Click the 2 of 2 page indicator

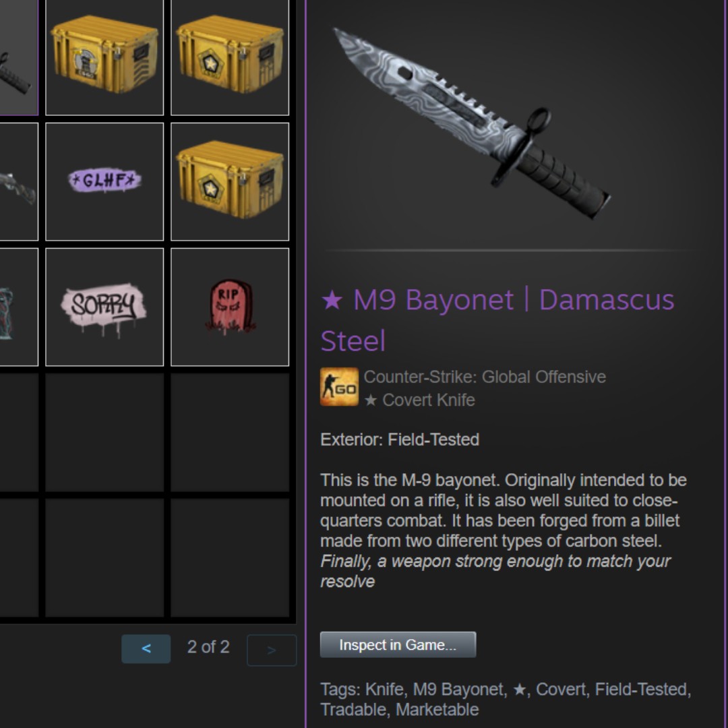point(208,646)
